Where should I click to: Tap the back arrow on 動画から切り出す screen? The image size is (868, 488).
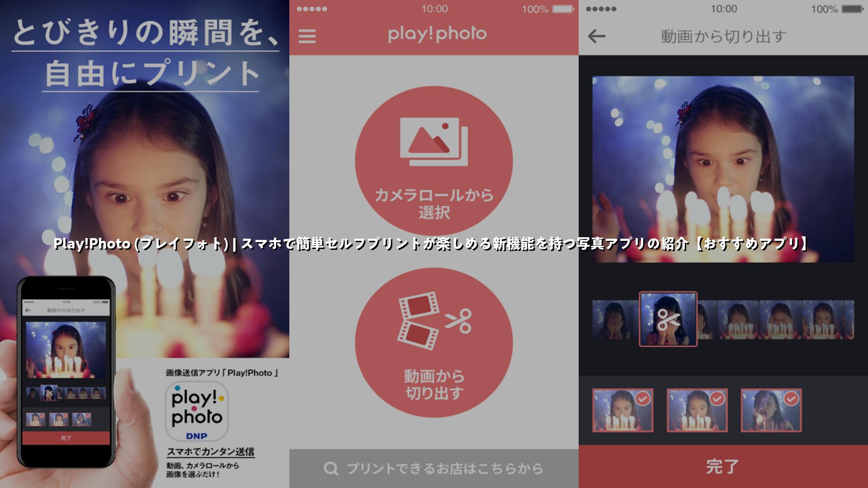596,36
